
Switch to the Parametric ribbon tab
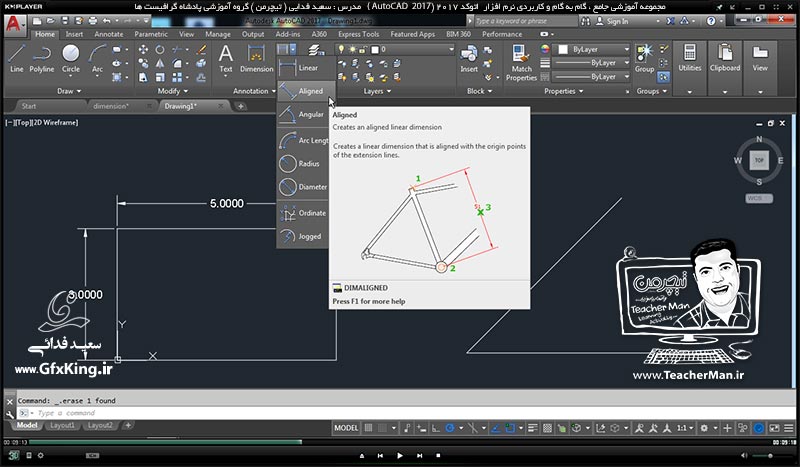(x=151, y=34)
